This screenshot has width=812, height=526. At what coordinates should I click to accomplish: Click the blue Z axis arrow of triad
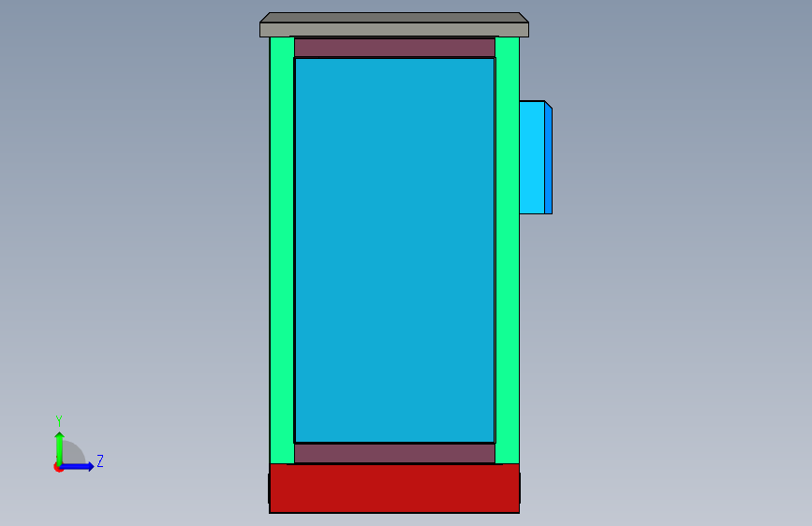(78, 466)
